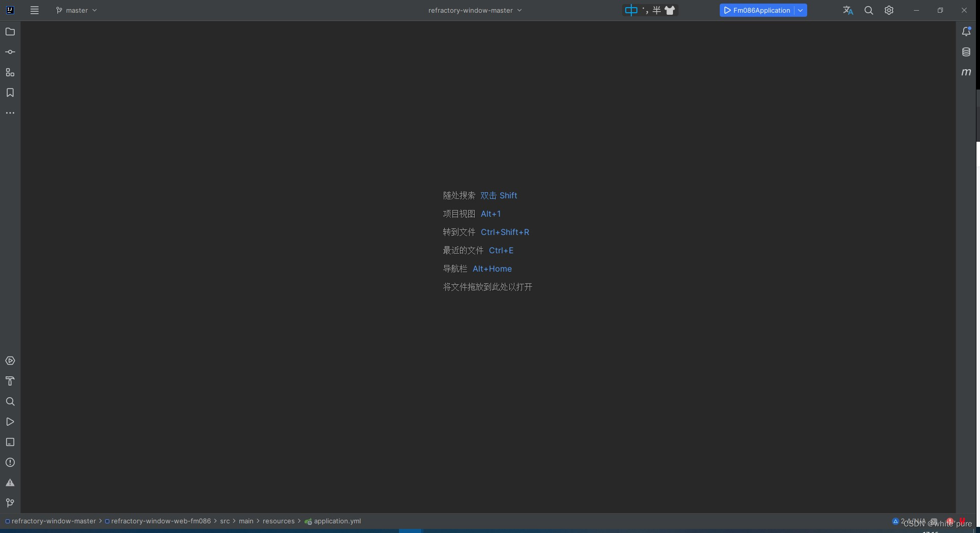Open the Project tool window folder icon
Screen dimensions: 980x533
10,32
